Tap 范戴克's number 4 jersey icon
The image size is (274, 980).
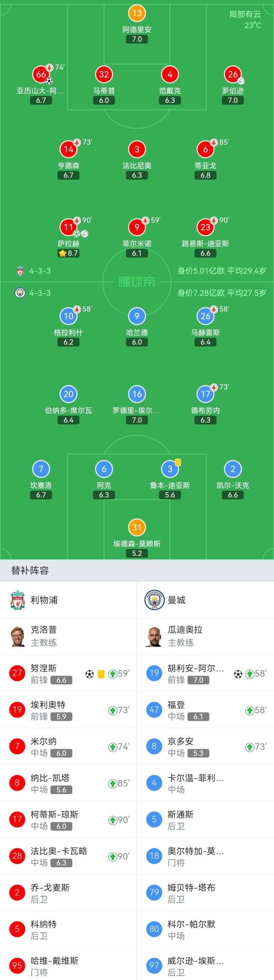(x=170, y=74)
